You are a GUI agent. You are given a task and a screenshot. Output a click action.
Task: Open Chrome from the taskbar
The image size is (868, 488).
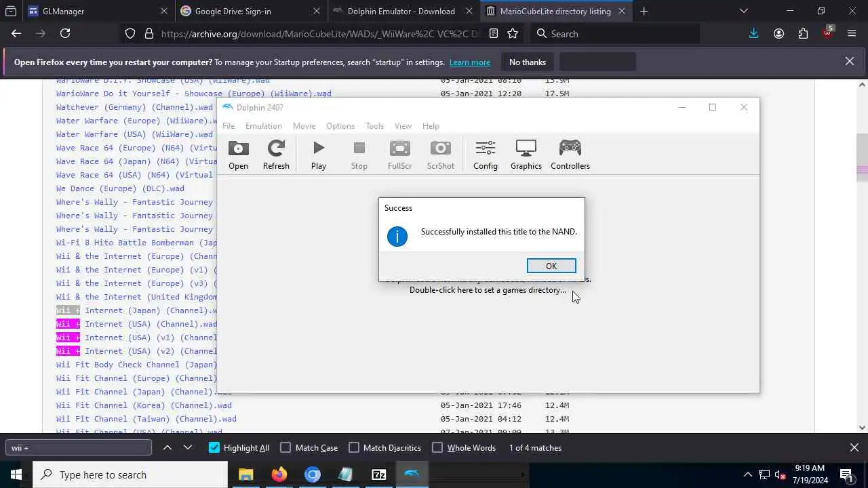click(313, 474)
